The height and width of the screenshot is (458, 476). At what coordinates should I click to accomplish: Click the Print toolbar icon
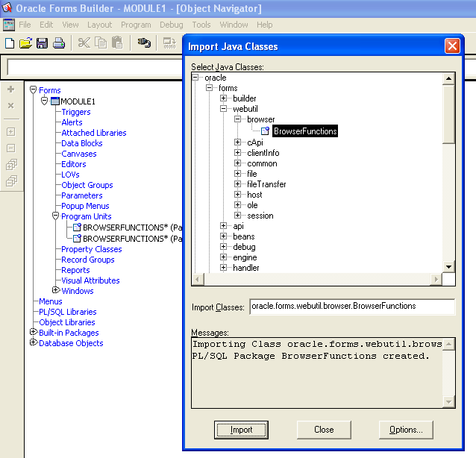[59, 43]
